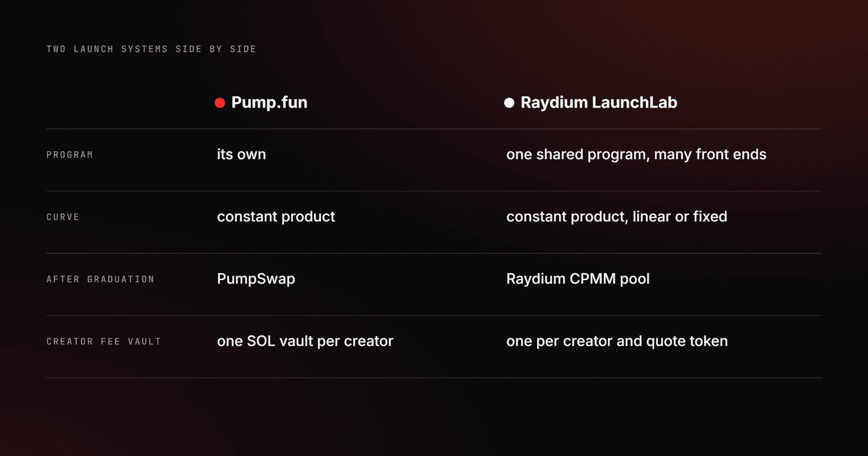
Task: Select the 'Raydium CPMM pool' cell
Action: [578, 279]
